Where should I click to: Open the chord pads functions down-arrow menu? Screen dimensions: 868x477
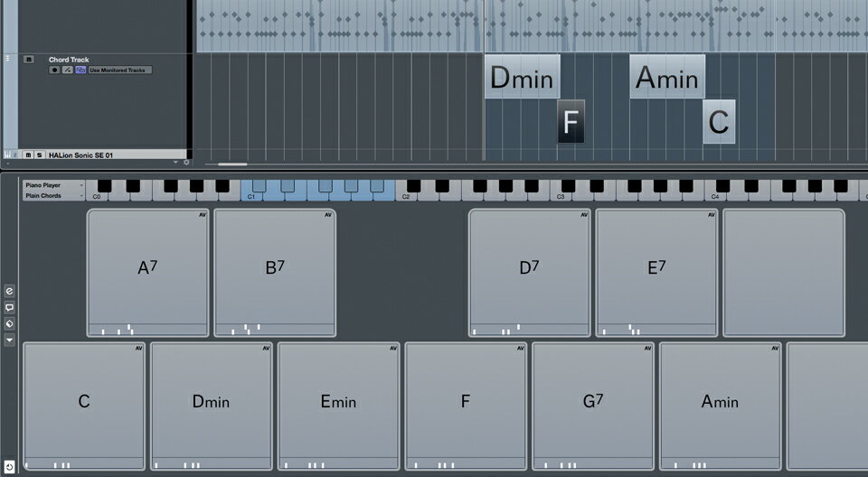point(9,341)
